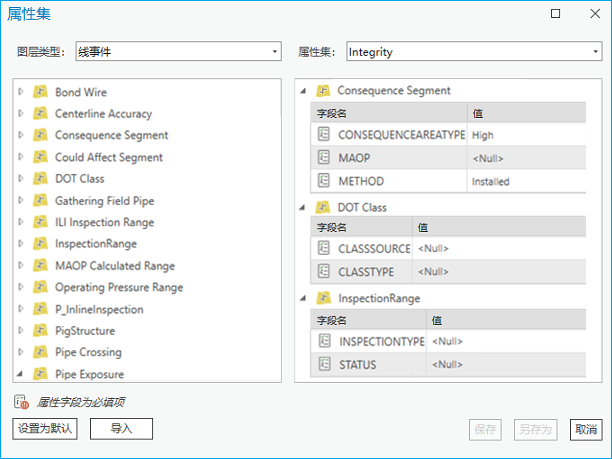Click the InspectionRange icon in right panel
The width and height of the screenshot is (612, 459).
click(x=324, y=298)
